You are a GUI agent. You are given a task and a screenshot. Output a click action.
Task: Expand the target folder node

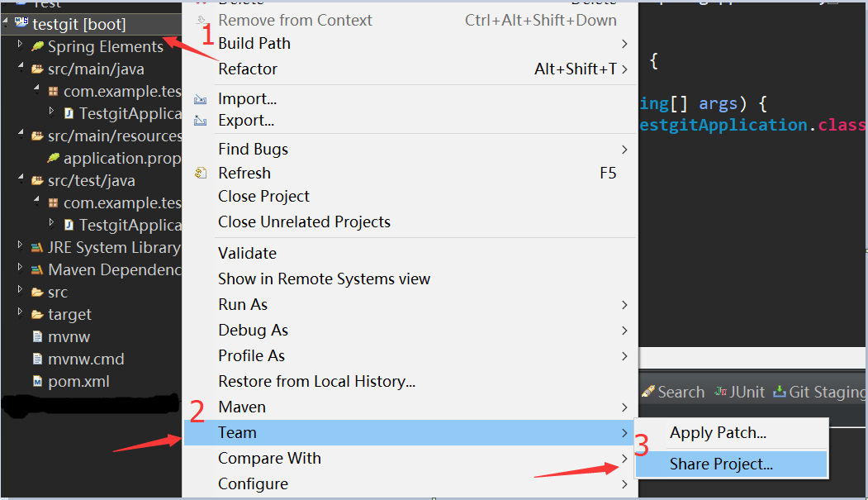tap(20, 312)
